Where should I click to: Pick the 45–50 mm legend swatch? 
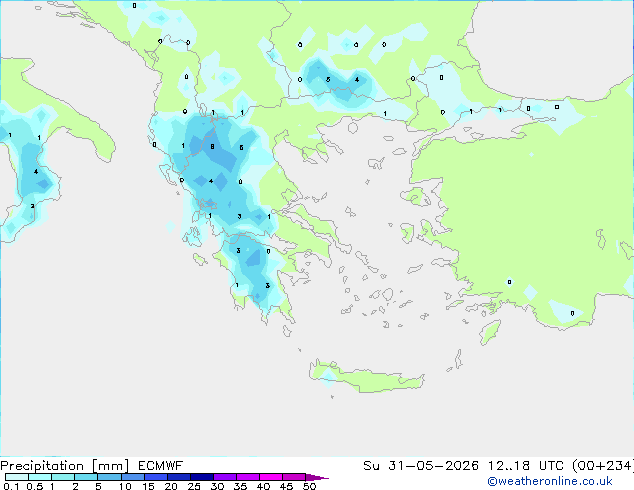pyautogui.click(x=294, y=477)
